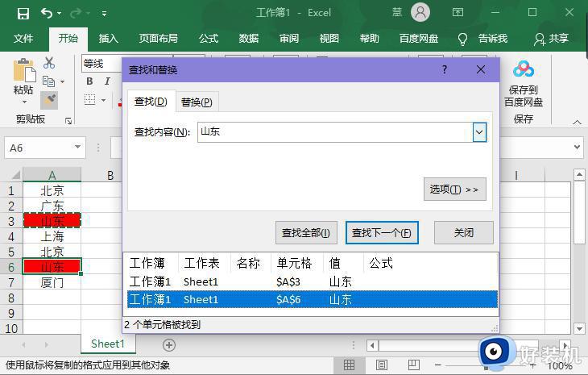Open the Copy dropdown arrow
The image size is (588, 375).
[62, 81]
